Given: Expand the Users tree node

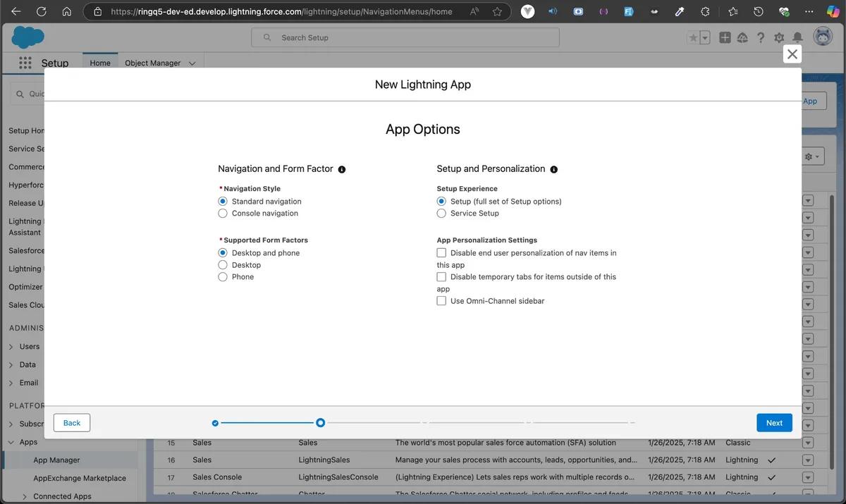Looking at the screenshot, I should (x=11, y=346).
